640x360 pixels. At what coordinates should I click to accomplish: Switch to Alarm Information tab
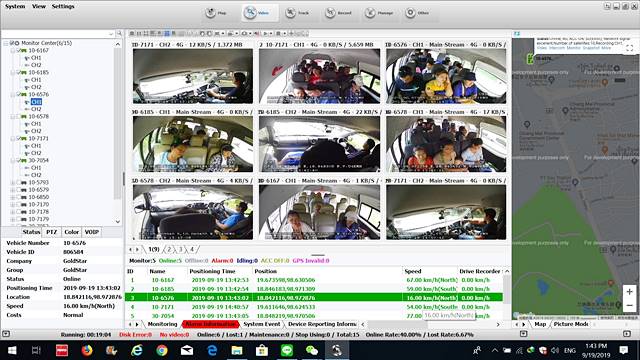(210, 324)
